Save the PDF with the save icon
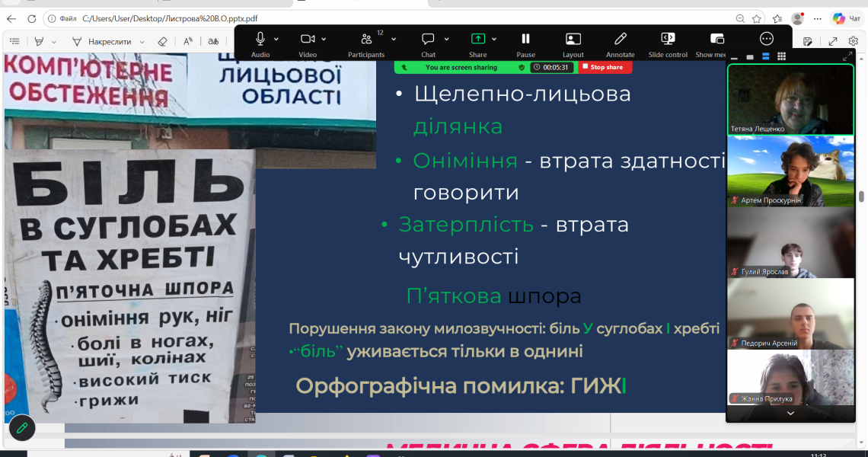 (x=808, y=42)
